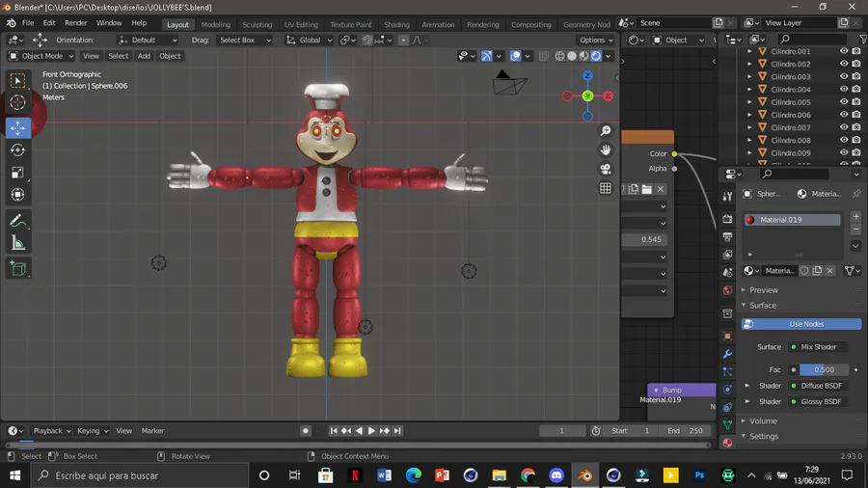This screenshot has height=488, width=868.
Task: Hide Cilindro.008 in viewport
Action: click(x=844, y=140)
